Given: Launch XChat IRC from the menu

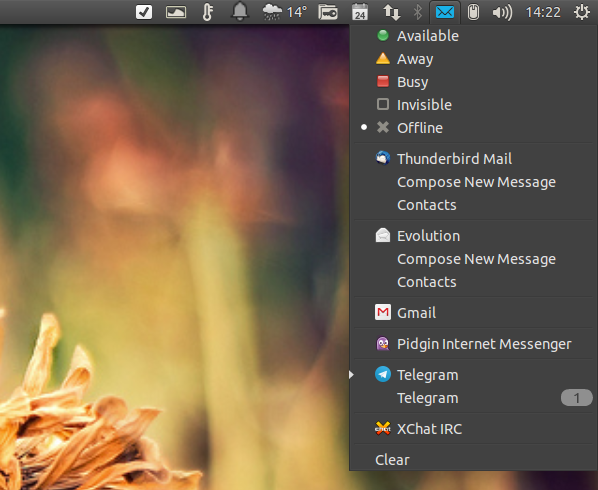Looking at the screenshot, I should pos(474,429).
